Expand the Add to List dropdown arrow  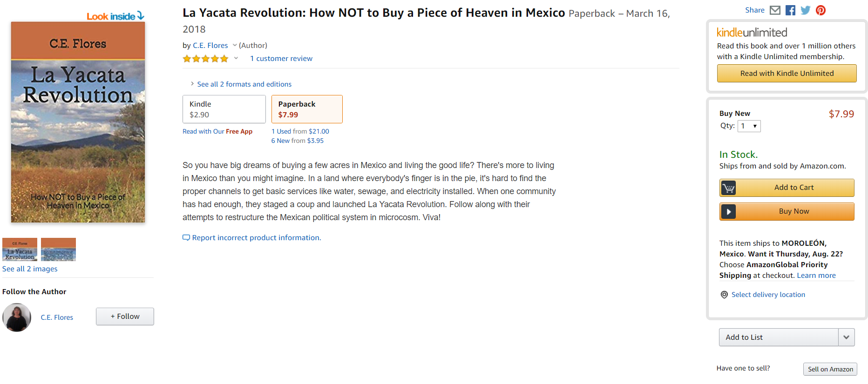pyautogui.click(x=846, y=337)
